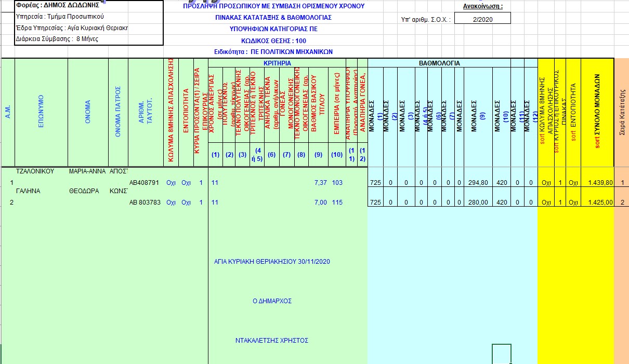Click degree grade '7,37'
Image resolution: width=629 pixels, height=364 pixels.
[320, 183]
